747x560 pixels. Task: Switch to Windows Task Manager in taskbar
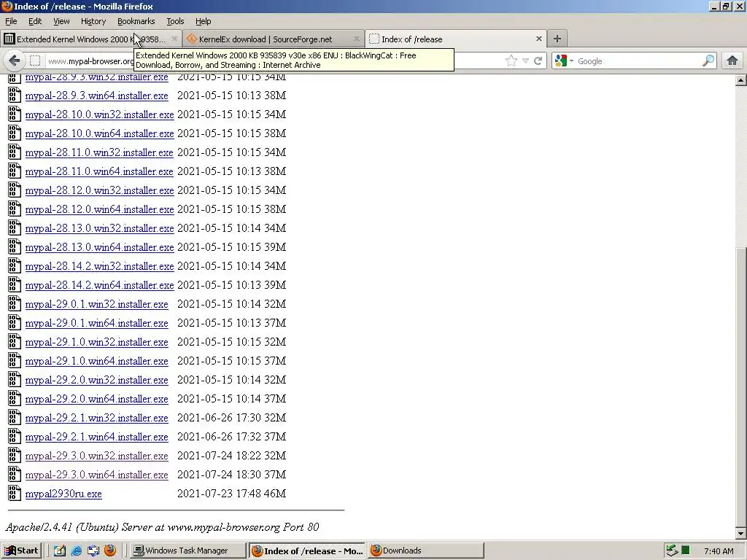tap(187, 551)
